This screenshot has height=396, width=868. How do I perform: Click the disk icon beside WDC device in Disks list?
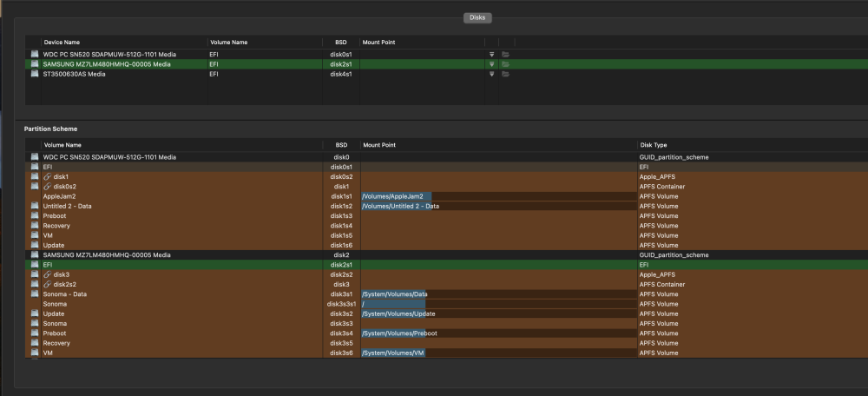click(x=35, y=55)
